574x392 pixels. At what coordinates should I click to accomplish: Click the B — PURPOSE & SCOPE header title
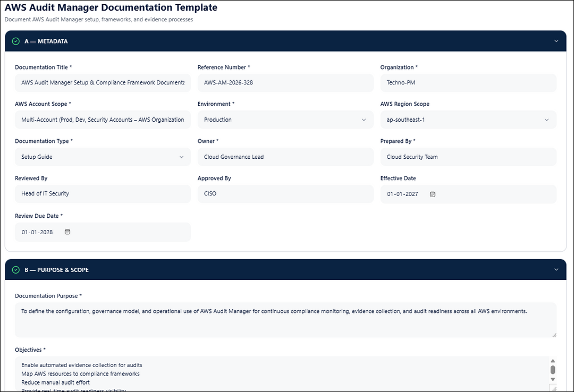point(57,270)
